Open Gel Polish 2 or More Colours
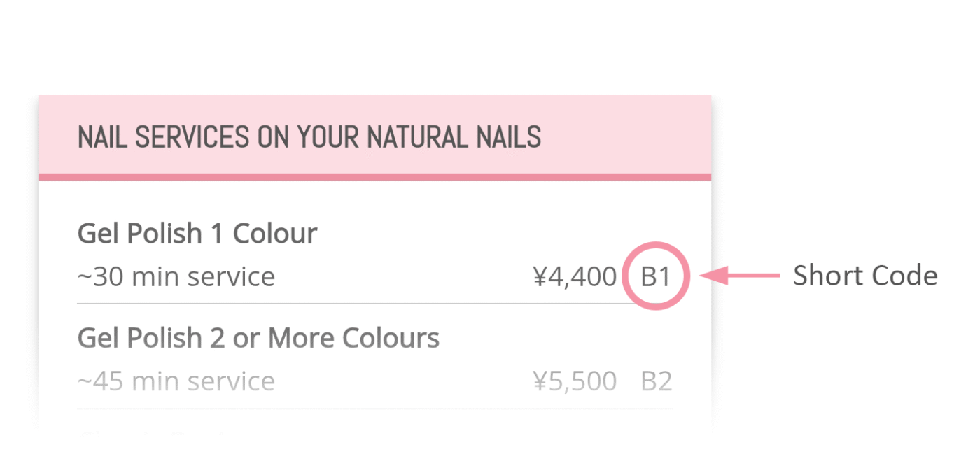The width and height of the screenshot is (980, 452). [x=258, y=338]
